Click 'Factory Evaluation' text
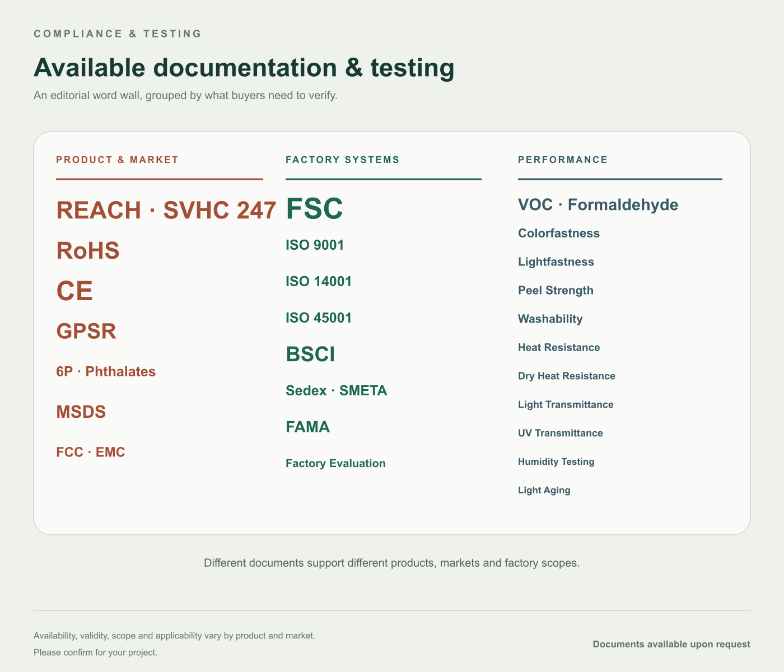 [335, 463]
